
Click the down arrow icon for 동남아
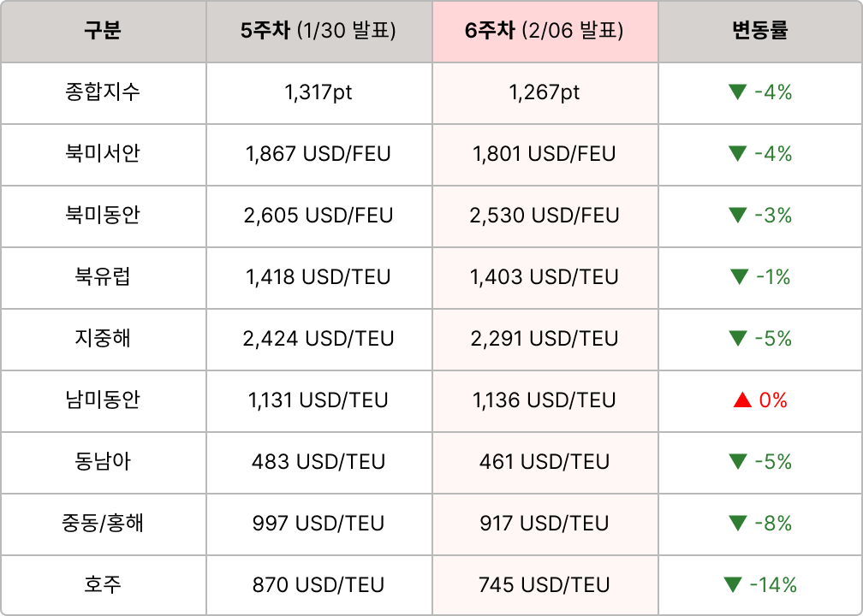tap(737, 462)
